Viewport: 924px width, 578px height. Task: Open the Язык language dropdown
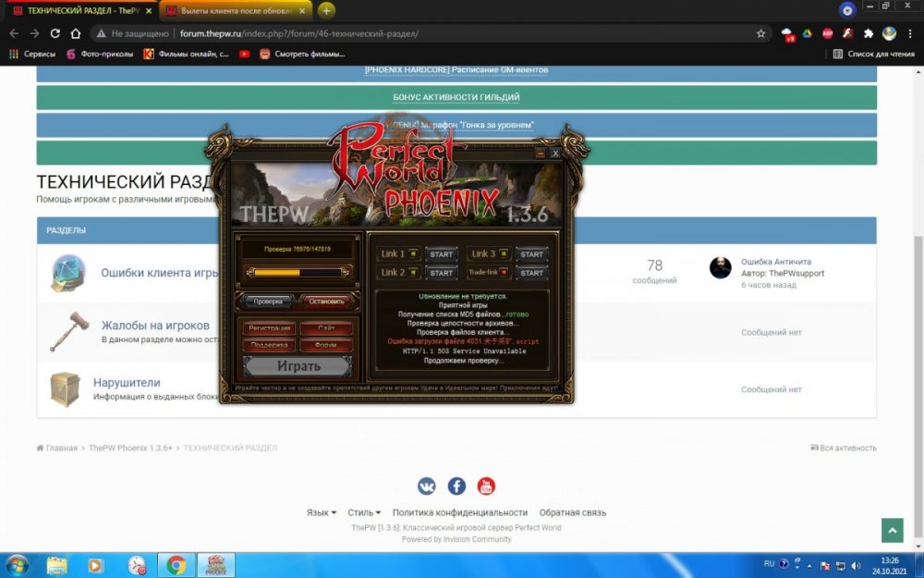click(x=322, y=512)
